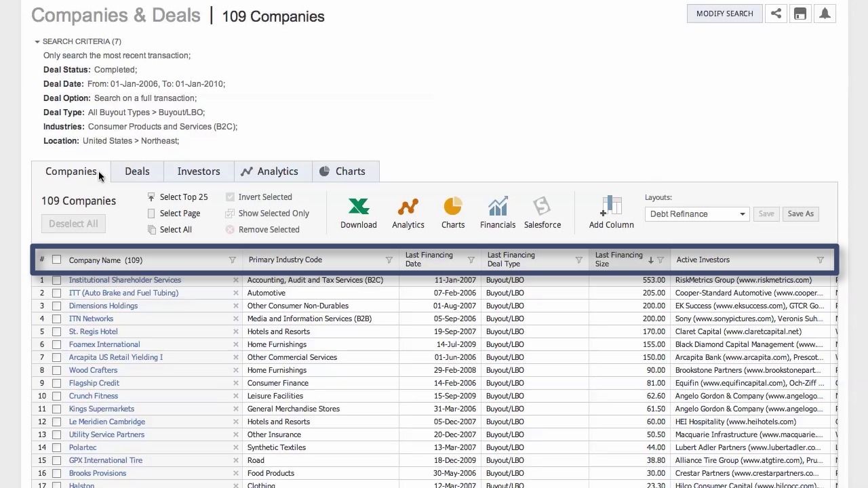Click the sort arrow on Last Financing Size
The width and height of the screenshot is (868, 488).
[x=651, y=260]
